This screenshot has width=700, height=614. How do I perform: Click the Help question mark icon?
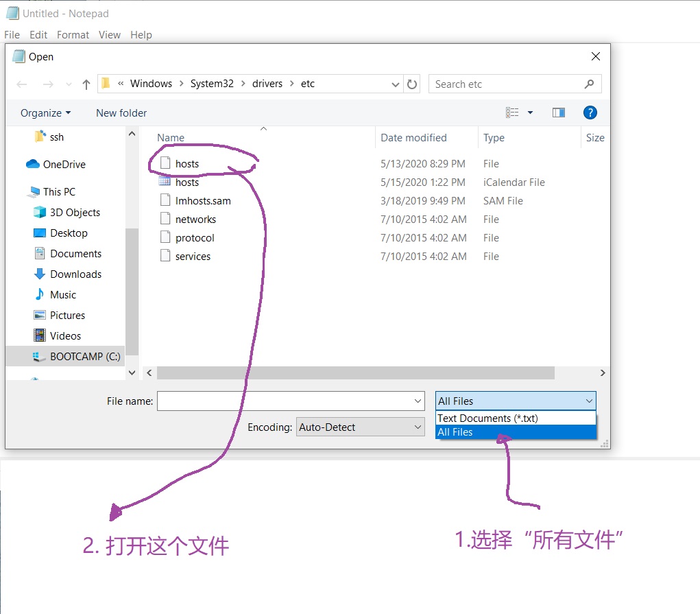(590, 113)
